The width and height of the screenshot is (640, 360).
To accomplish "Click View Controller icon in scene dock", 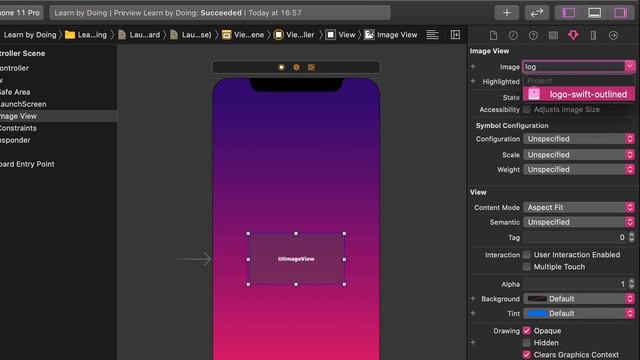I will point(281,67).
